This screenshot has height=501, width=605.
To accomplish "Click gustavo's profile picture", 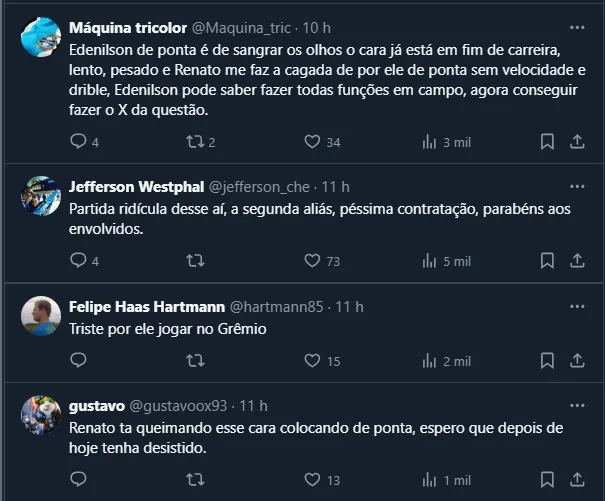I will (41, 414).
